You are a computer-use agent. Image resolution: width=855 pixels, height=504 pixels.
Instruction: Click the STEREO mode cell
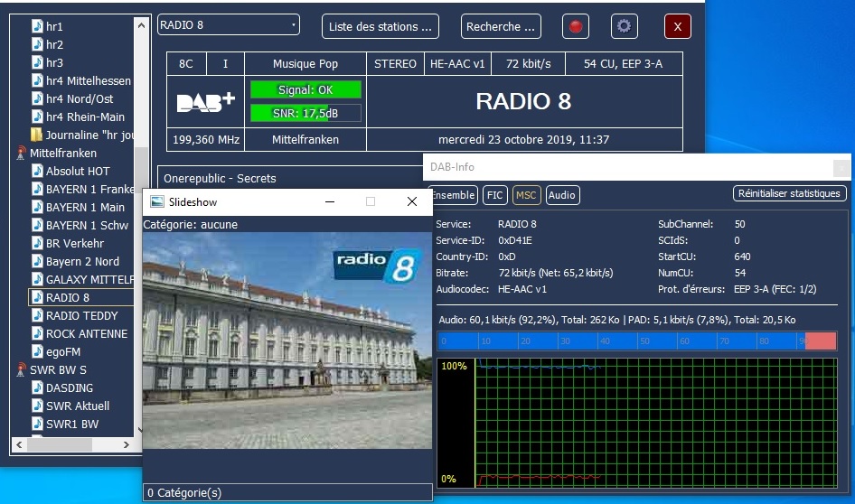(395, 64)
